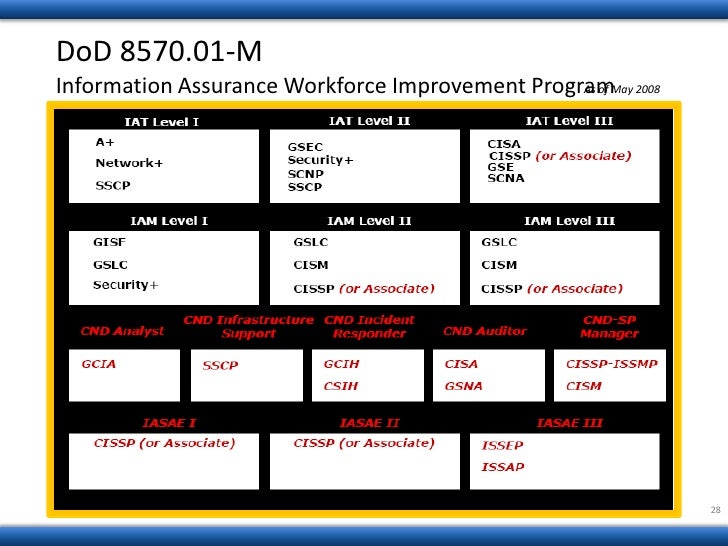Image resolution: width=728 pixels, height=546 pixels.
Task: Click the CND Incident Responder heading
Action: [x=370, y=327]
